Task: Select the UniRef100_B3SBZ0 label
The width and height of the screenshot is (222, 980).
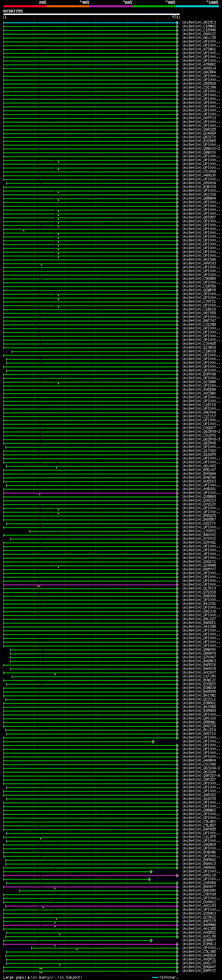Action: tap(199, 684)
